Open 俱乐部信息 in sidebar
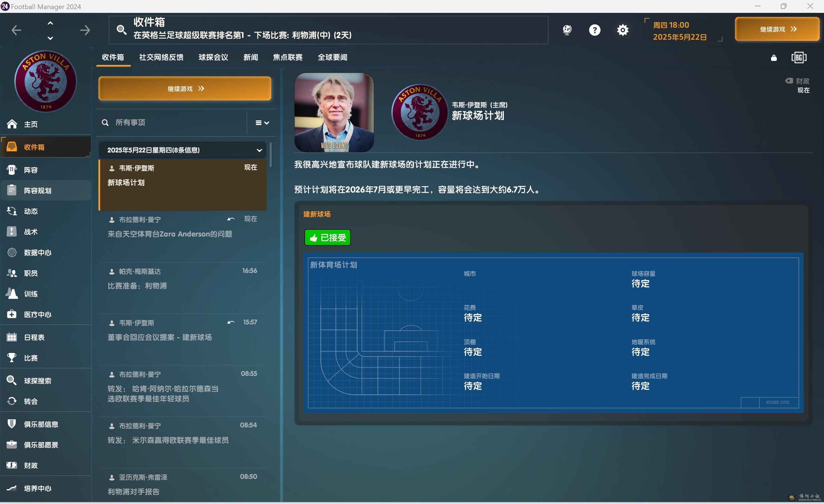Viewport: 824px width, 504px height. click(x=45, y=424)
